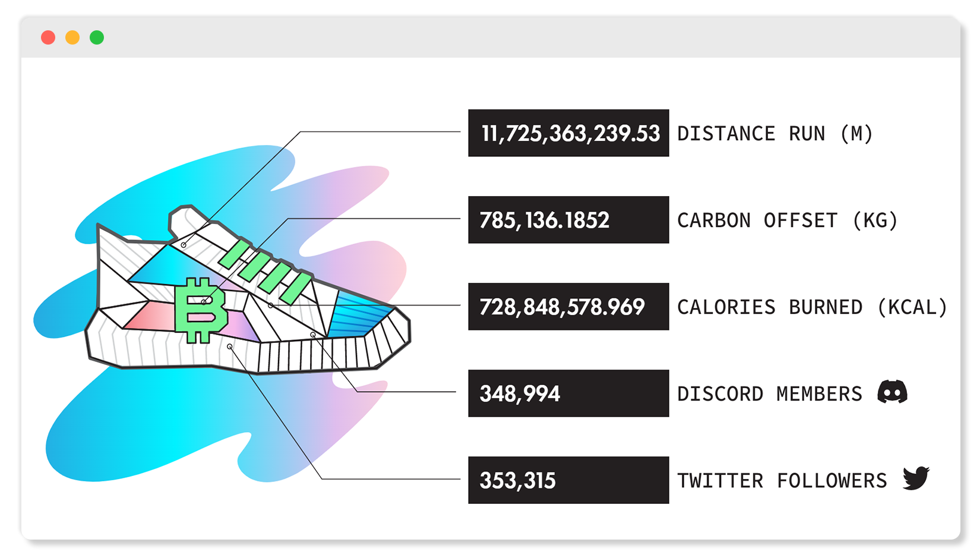Click the Discord members count 348,994
Screen dimensions: 980x558
click(520, 394)
